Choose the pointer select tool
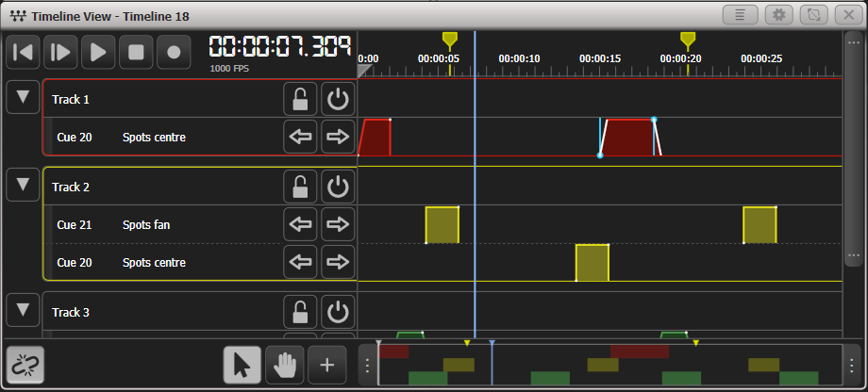Screen dimensions: 868x392 tap(242, 365)
